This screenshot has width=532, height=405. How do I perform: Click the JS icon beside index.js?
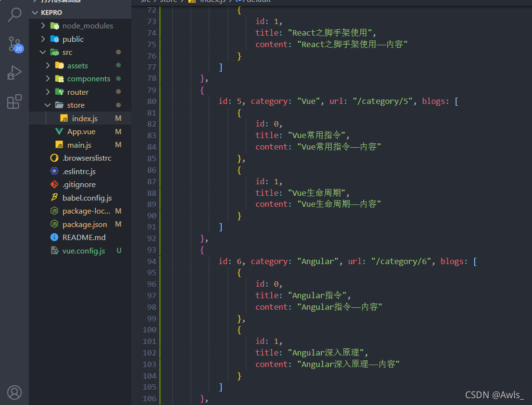(x=64, y=118)
